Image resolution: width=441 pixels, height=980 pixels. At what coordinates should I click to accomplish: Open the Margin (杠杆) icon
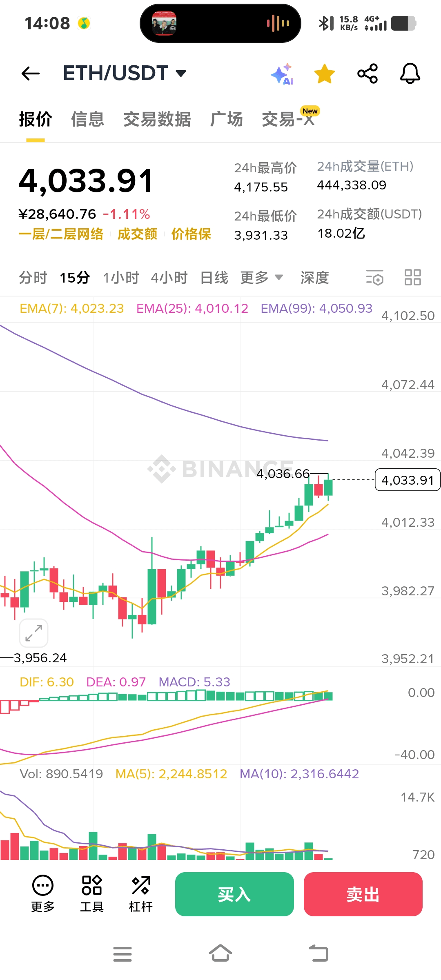[141, 893]
